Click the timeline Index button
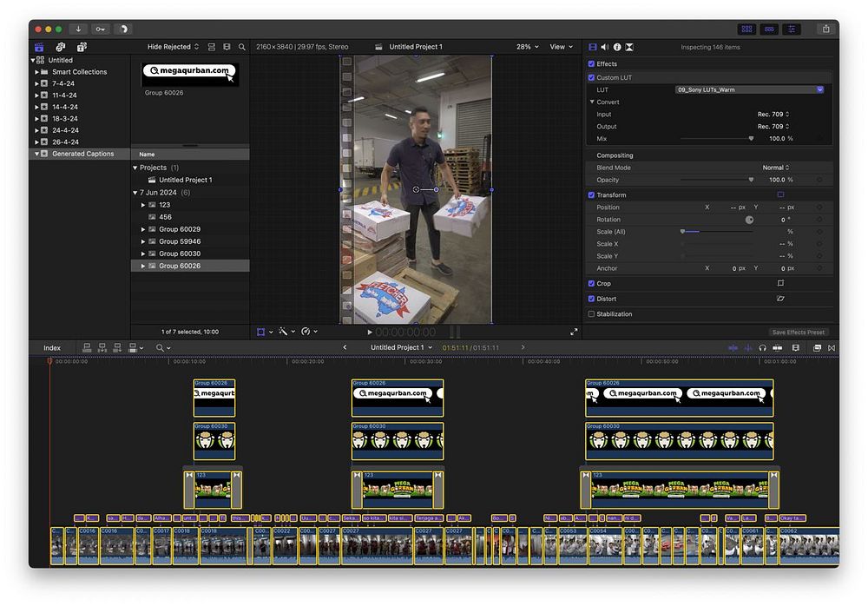Viewport: 868px width, 606px height. pos(52,348)
